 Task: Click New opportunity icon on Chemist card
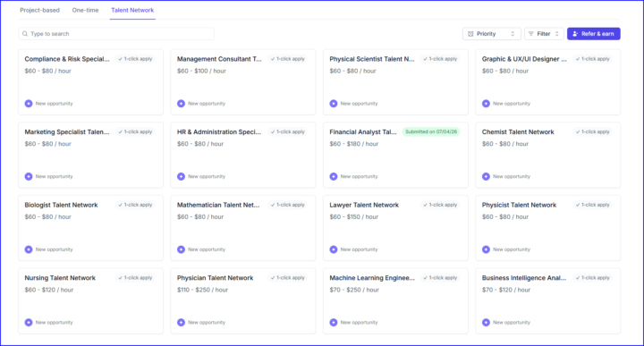point(486,176)
